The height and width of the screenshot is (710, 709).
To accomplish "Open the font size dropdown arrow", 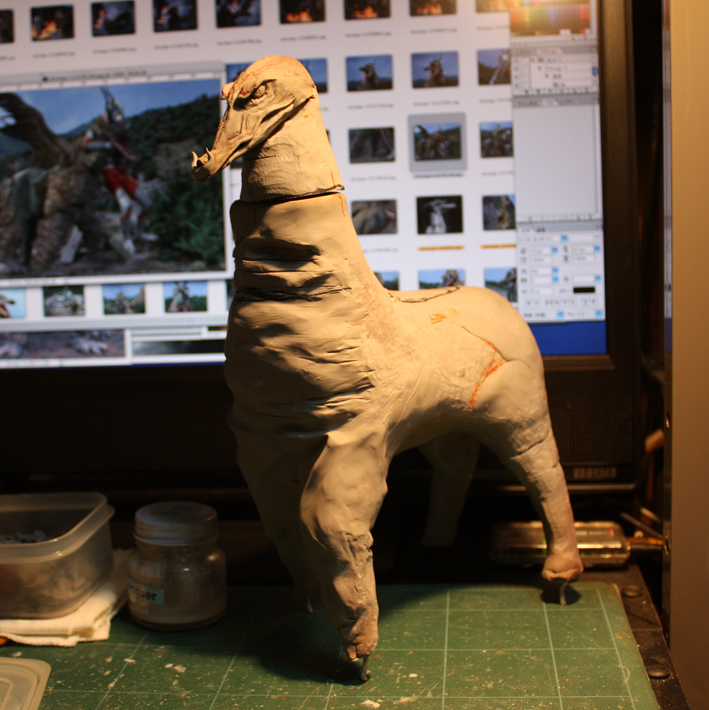I will [554, 250].
